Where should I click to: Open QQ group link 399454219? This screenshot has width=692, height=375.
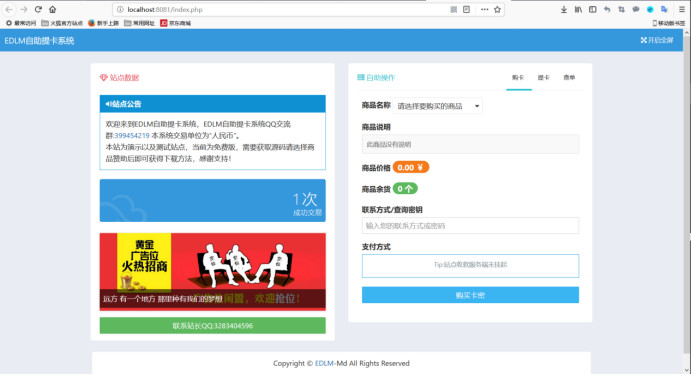[132, 135]
